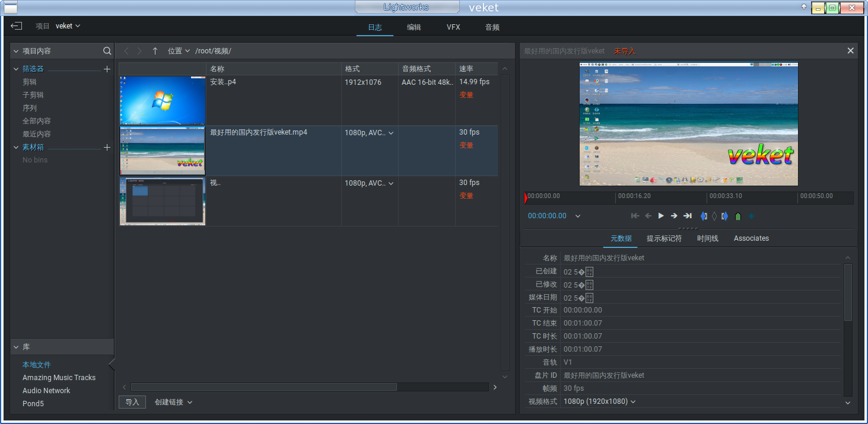Add a new filter with the plus icon

107,69
